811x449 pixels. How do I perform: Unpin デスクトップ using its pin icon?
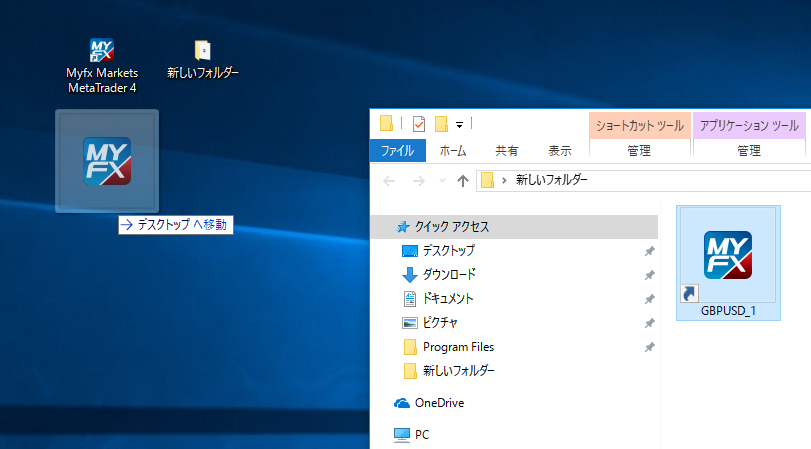[x=650, y=251]
